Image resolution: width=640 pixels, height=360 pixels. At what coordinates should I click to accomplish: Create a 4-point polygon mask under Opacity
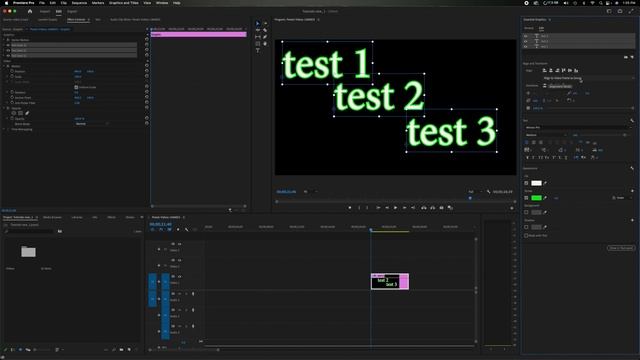[20, 113]
